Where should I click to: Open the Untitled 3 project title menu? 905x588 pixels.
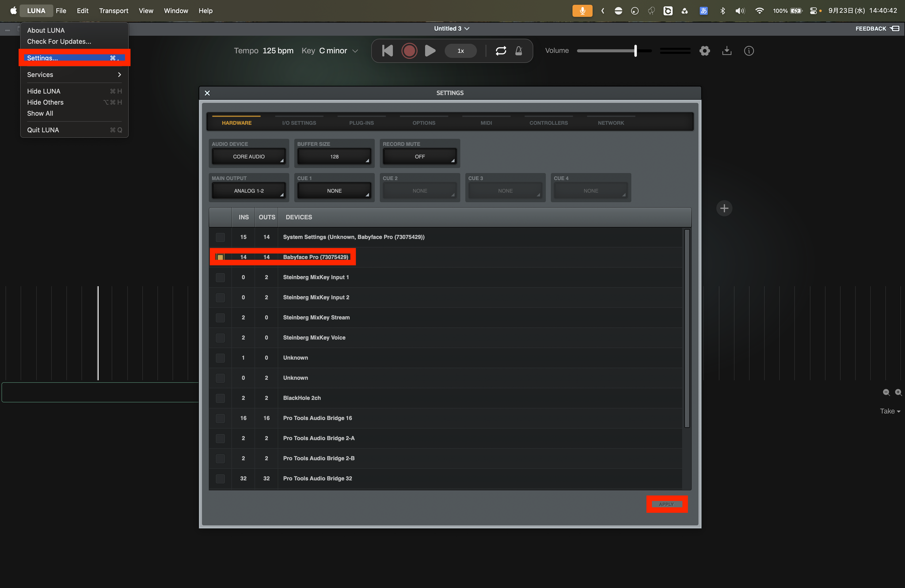tap(452, 29)
